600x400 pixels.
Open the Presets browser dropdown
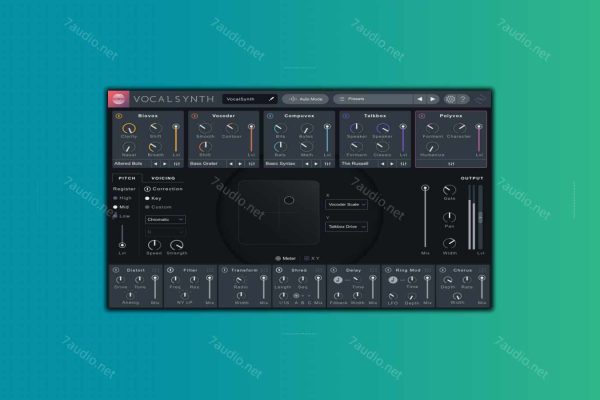373,99
